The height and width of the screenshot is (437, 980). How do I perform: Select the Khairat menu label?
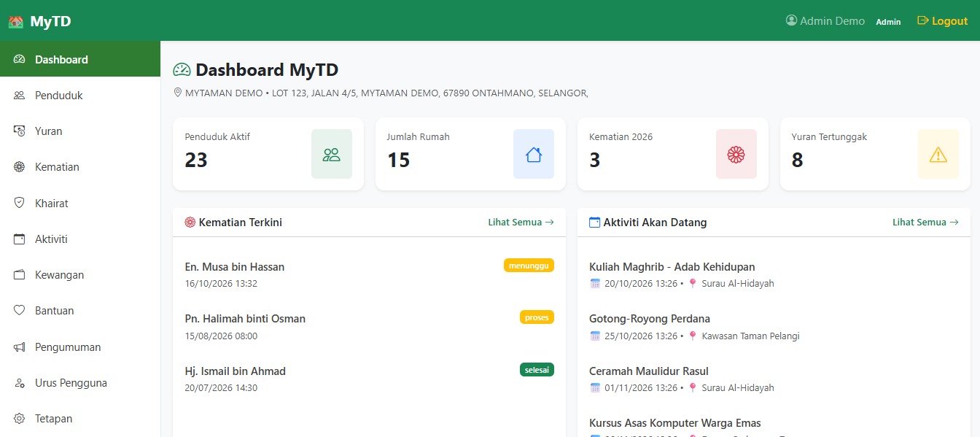52,203
